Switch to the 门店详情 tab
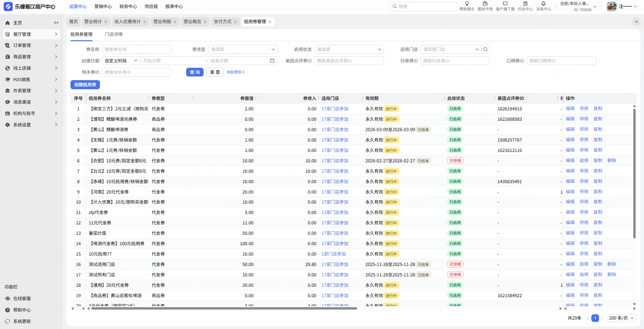Screen dimensions: 644x329 pyautogui.click(x=114, y=34)
